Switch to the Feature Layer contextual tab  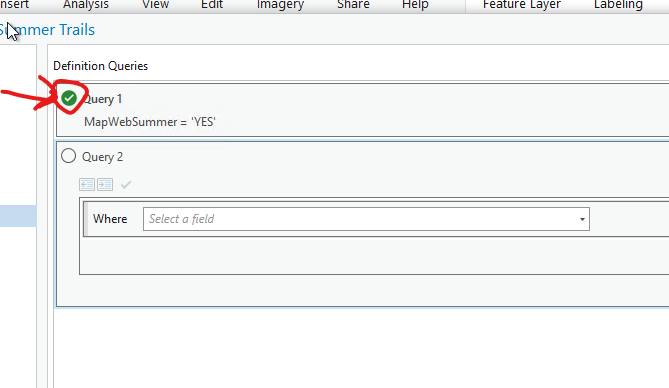pos(521,5)
